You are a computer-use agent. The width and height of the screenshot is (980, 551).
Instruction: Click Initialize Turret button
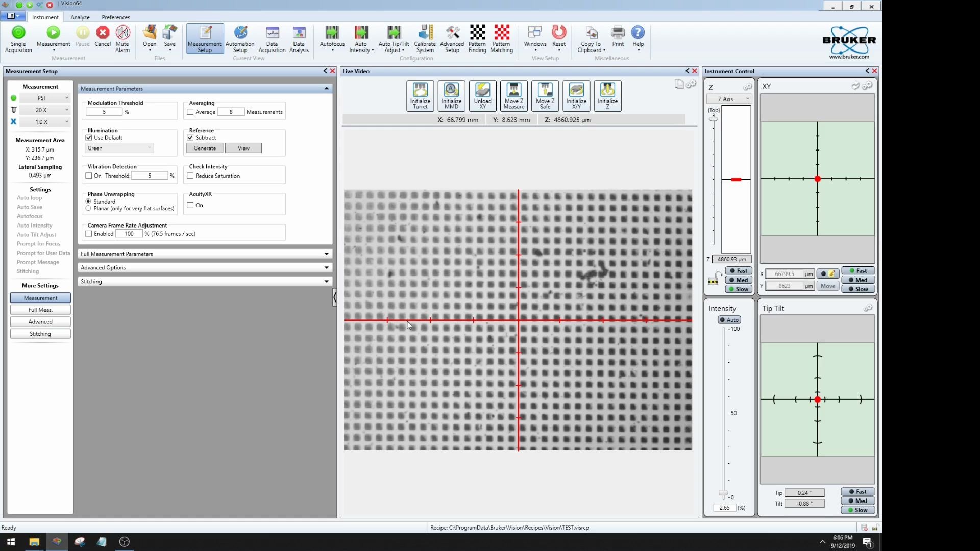pyautogui.click(x=420, y=95)
